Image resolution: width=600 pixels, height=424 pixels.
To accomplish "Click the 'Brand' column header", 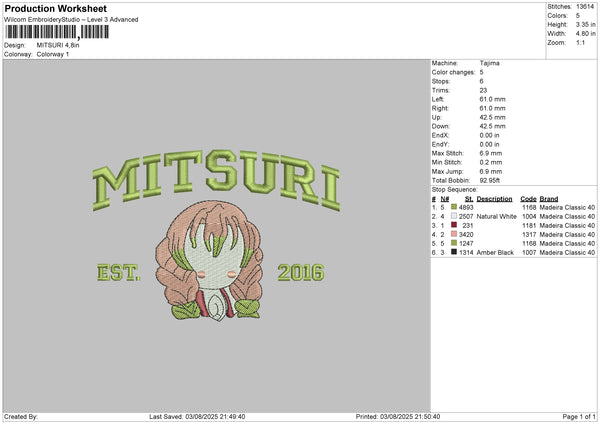I will click(549, 199).
